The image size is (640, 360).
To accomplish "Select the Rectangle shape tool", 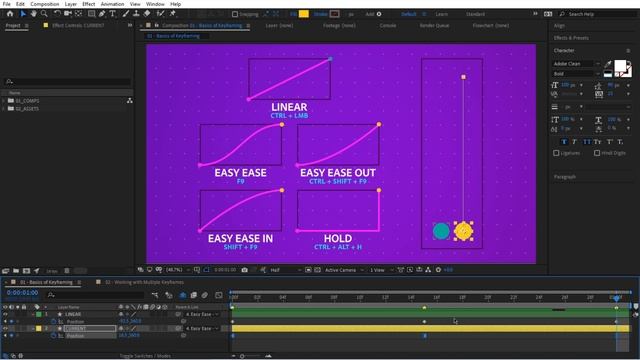I will click(91, 14).
